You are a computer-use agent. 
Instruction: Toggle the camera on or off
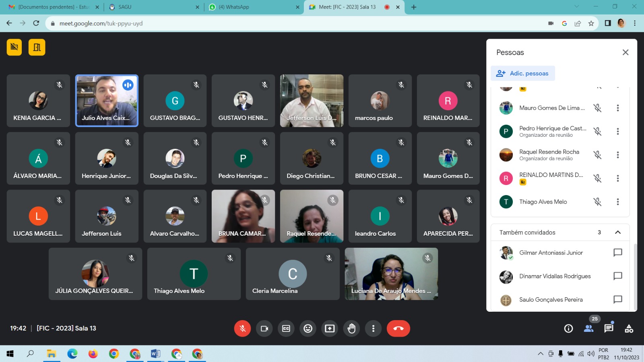click(264, 329)
